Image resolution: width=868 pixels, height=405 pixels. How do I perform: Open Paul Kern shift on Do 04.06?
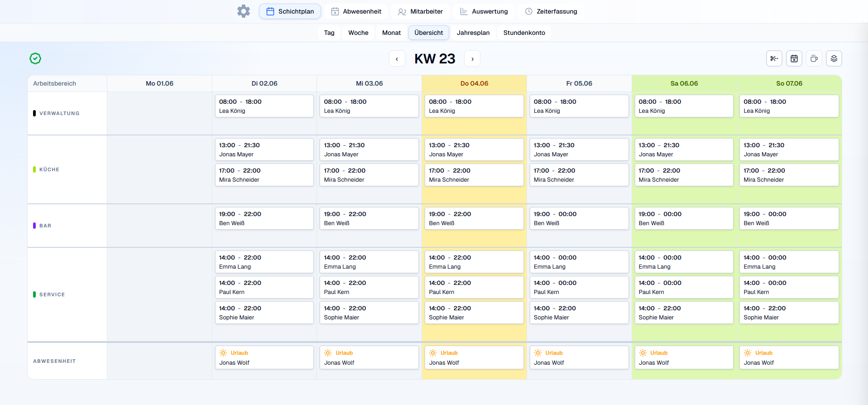(474, 287)
